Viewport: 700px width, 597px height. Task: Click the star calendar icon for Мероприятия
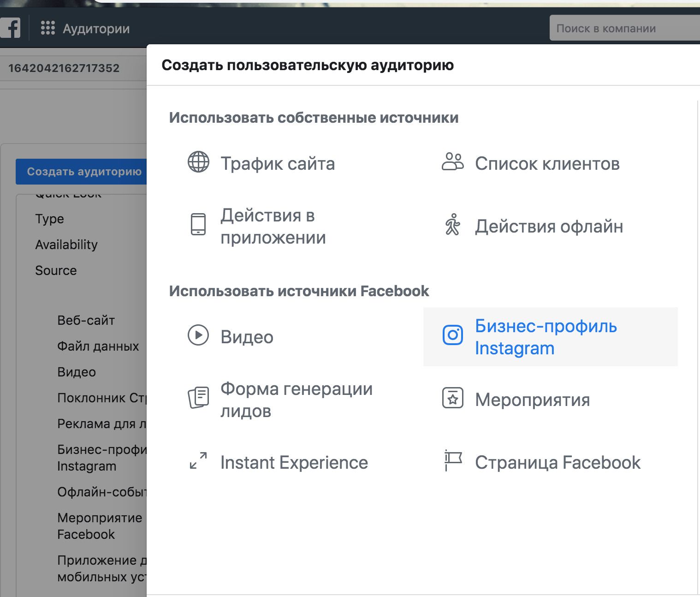tap(453, 398)
